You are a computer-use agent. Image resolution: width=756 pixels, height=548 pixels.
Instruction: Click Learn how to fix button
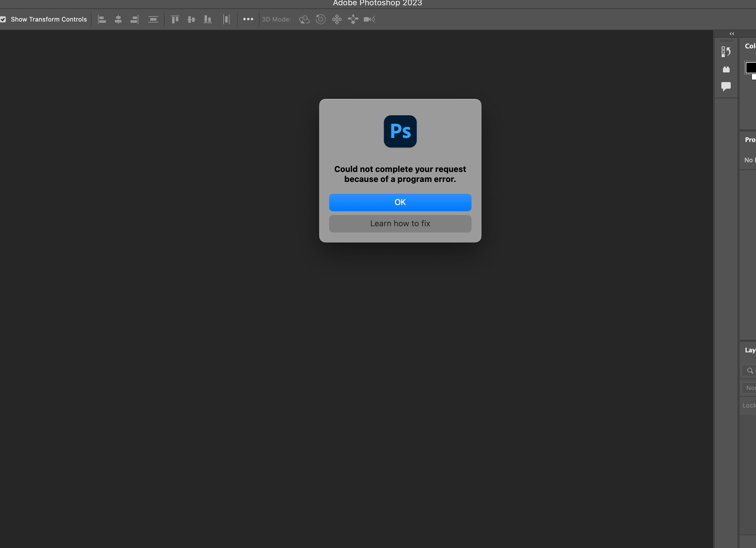click(x=400, y=223)
